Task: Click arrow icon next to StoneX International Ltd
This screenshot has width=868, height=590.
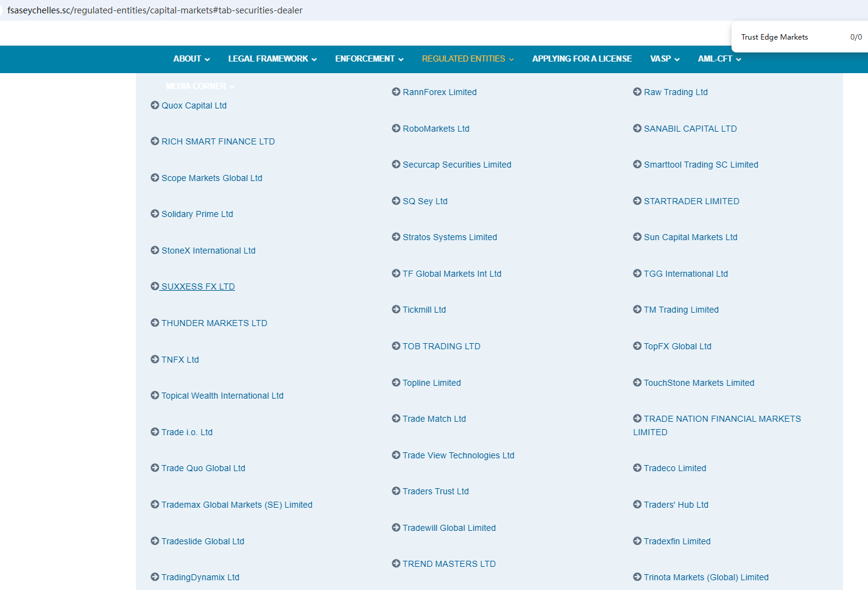Action: click(x=155, y=251)
